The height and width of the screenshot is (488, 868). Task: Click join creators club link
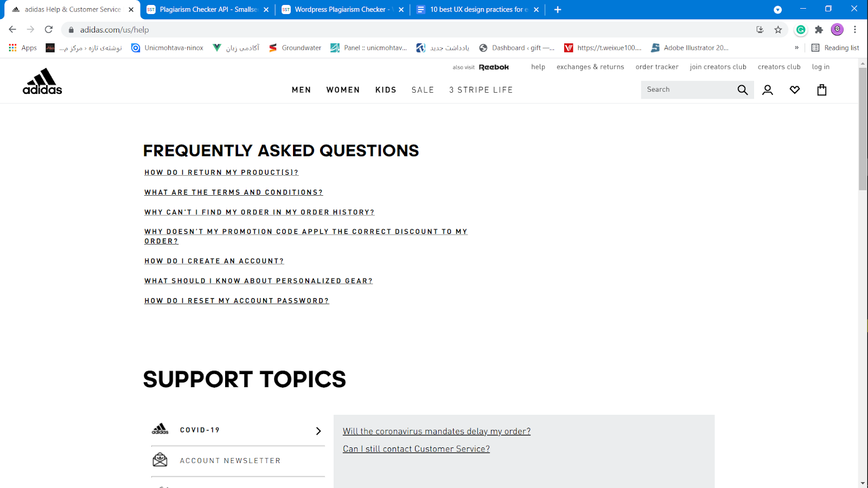[718, 67]
